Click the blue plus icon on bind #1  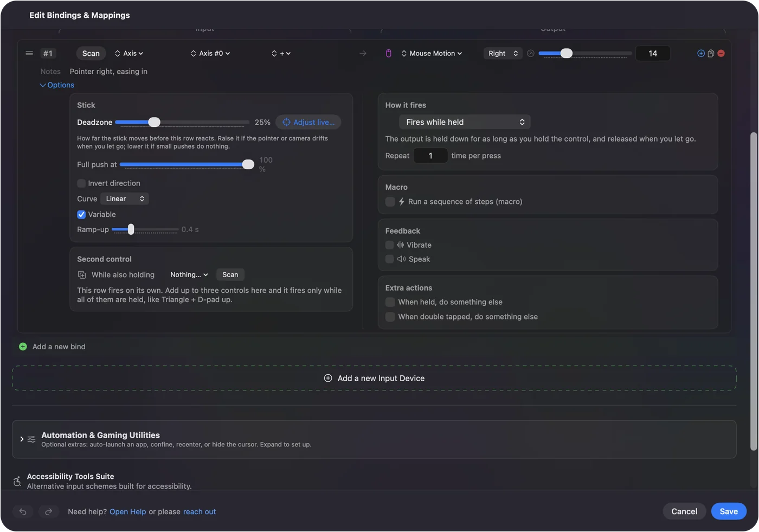click(701, 53)
